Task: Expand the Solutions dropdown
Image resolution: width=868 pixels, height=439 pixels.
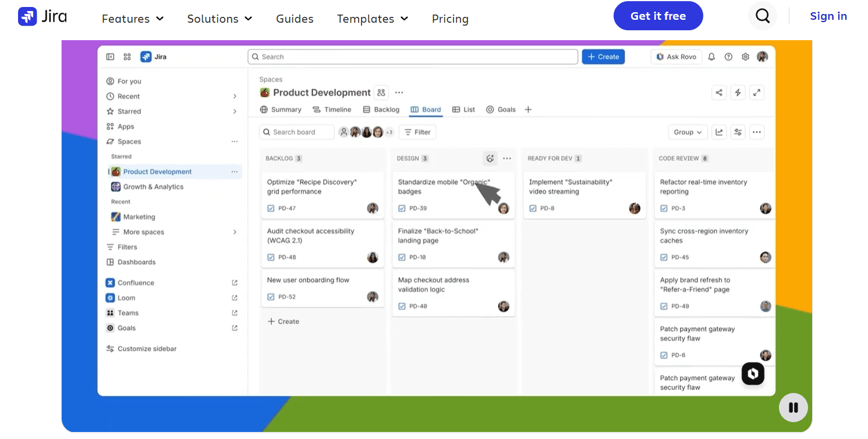Action: coord(220,19)
